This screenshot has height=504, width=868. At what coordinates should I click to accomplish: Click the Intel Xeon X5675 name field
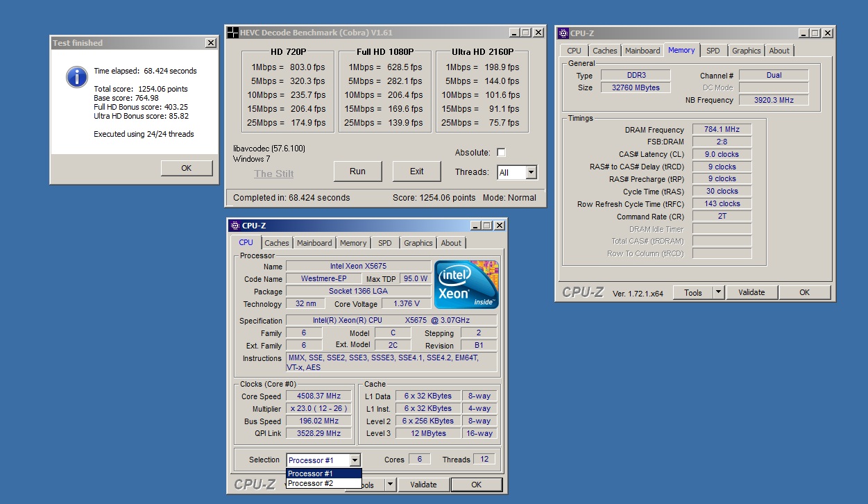pyautogui.click(x=358, y=267)
